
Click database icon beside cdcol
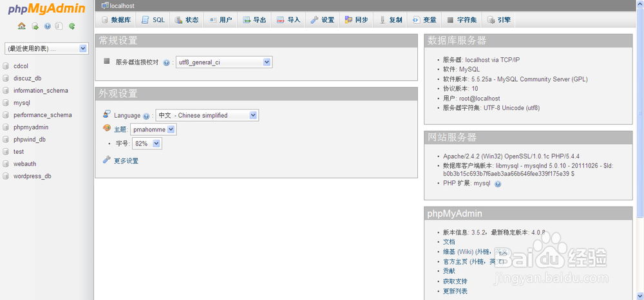[6, 66]
